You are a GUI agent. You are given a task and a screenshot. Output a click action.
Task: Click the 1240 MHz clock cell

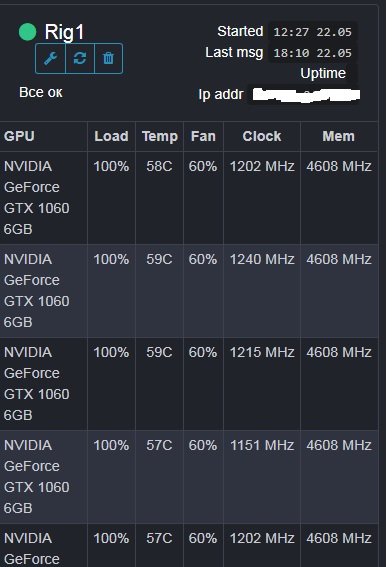click(262, 259)
